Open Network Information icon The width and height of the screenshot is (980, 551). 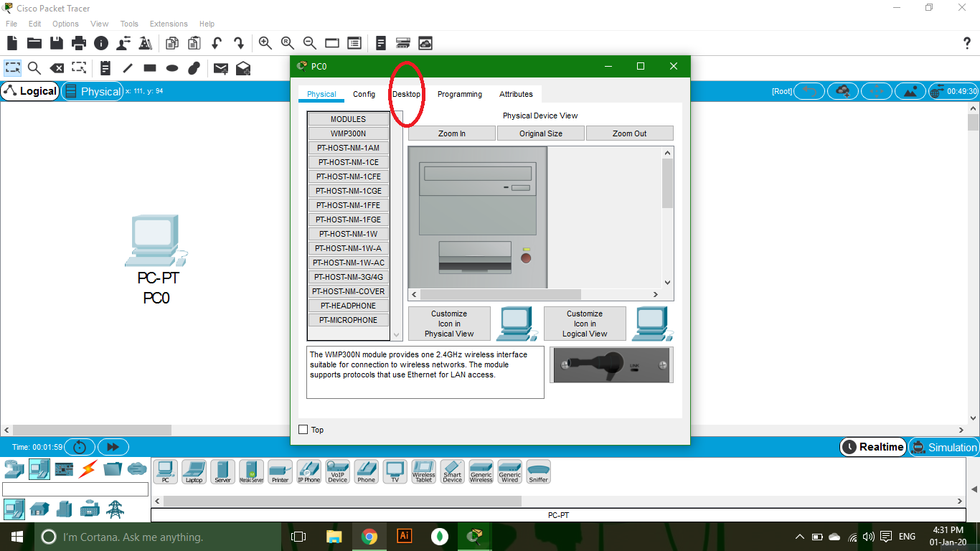pos(101,43)
